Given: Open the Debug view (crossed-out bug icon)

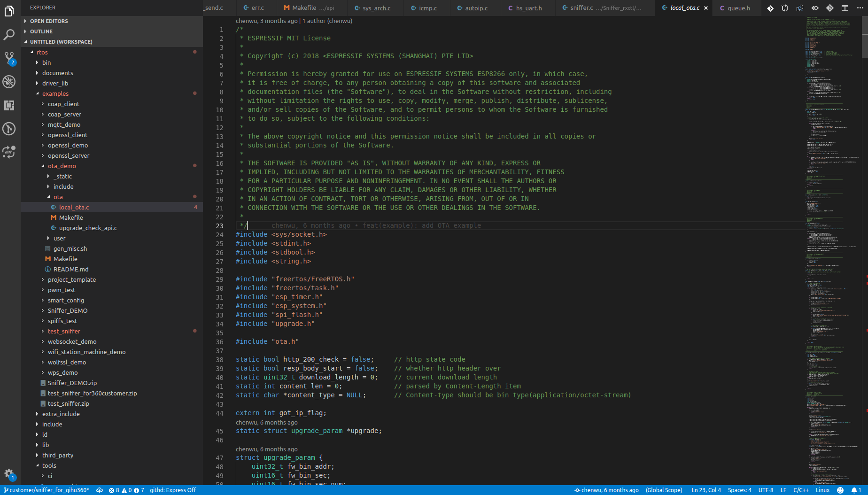Looking at the screenshot, I should 9,82.
